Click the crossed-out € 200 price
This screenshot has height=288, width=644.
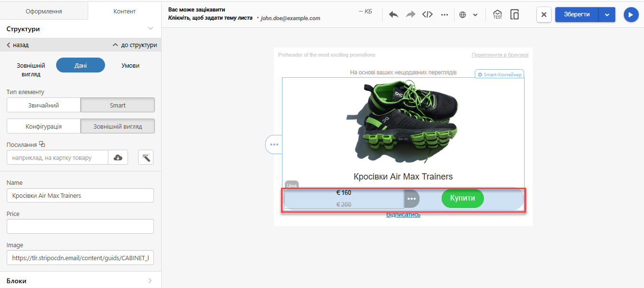click(344, 204)
